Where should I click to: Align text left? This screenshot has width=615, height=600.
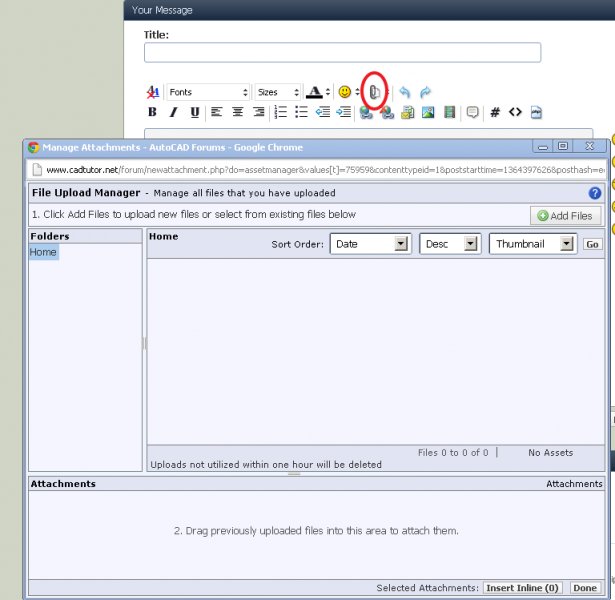pyautogui.click(x=216, y=112)
